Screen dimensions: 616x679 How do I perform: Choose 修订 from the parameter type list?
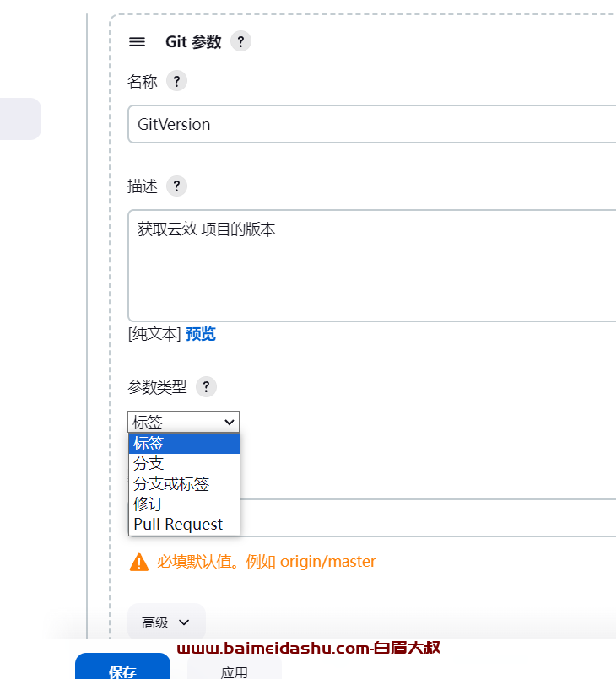(x=184, y=504)
